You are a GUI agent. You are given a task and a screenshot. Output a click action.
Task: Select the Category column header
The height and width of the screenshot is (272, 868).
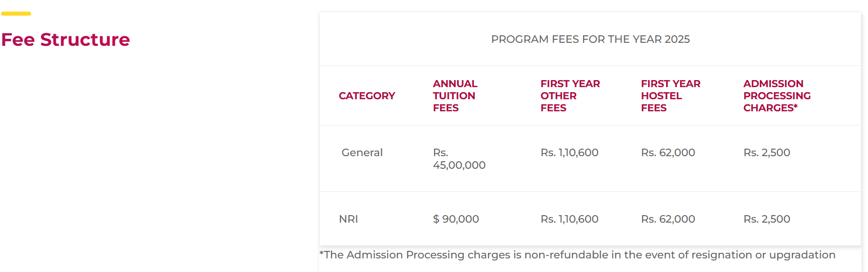click(367, 96)
